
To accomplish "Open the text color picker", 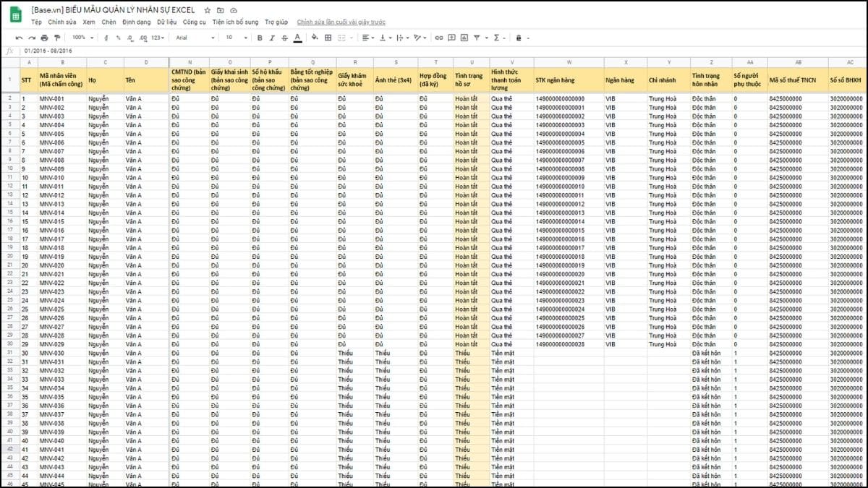I will pos(297,38).
